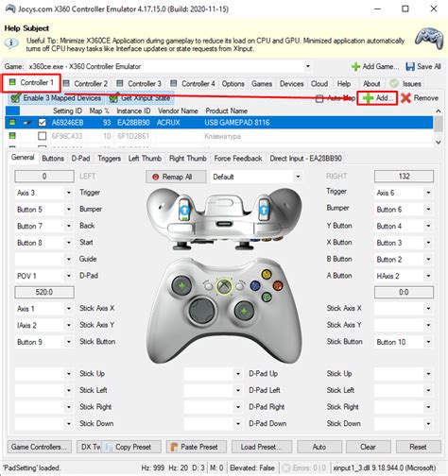Check the Клавиатура device row checkbox

click(x=42, y=136)
